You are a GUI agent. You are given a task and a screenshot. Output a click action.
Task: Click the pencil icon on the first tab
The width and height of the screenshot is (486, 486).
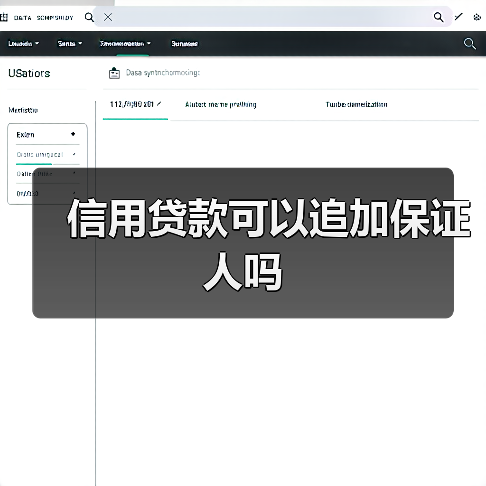click(x=159, y=104)
